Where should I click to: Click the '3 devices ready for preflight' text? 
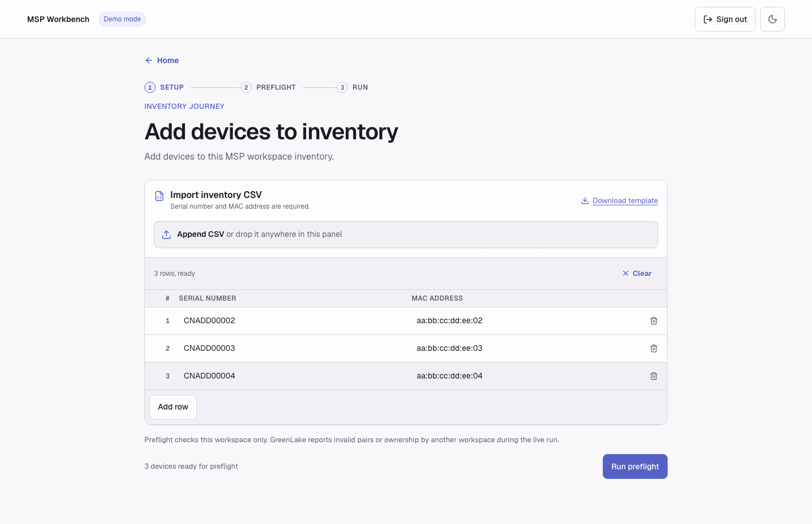(x=191, y=466)
